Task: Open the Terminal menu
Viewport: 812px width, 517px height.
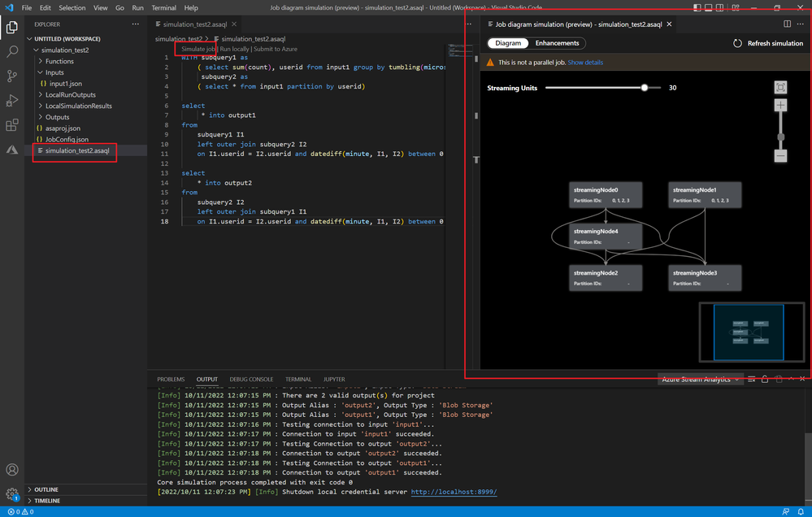Action: tap(163, 7)
